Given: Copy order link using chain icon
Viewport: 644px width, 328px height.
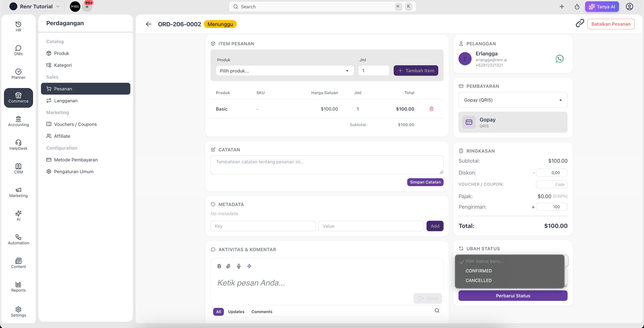Looking at the screenshot, I should coord(580,23).
